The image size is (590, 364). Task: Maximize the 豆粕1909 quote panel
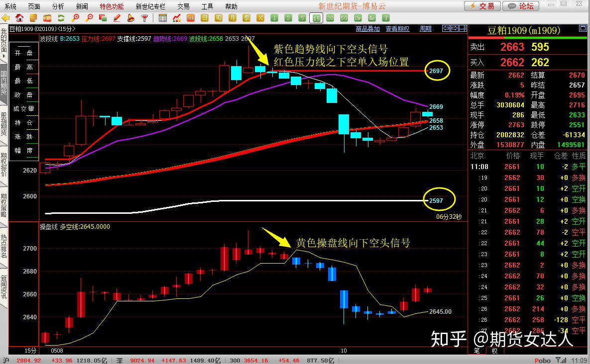[x=583, y=28]
